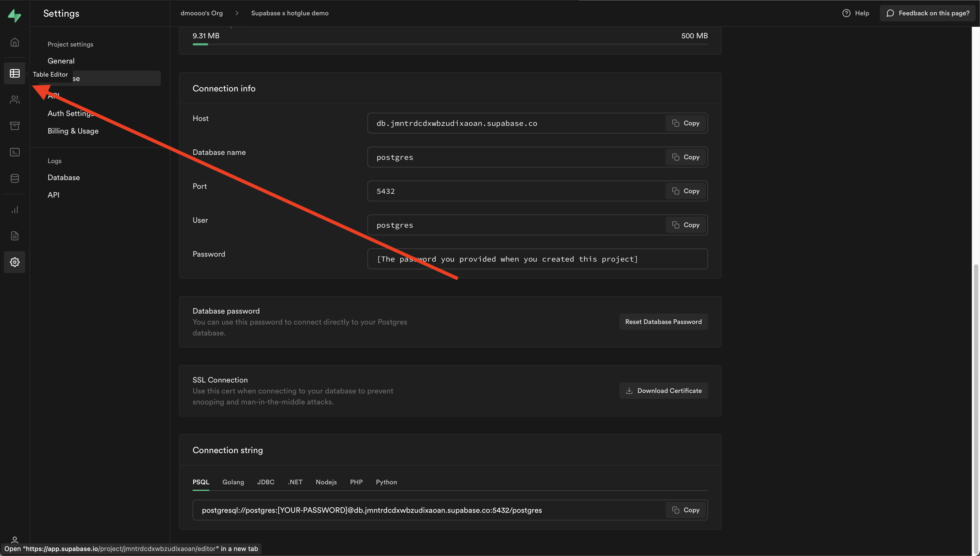Open the Settings gear icon
This screenshot has height=556, width=980.
tap(15, 262)
